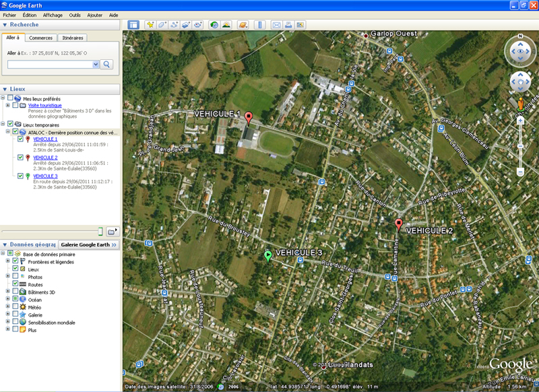Open the Visite touristique link

pos(45,106)
